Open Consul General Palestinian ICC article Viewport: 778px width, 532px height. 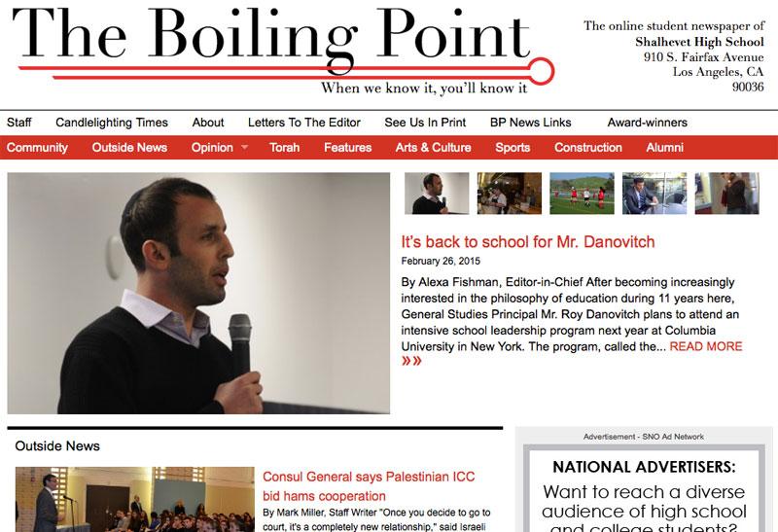coord(369,486)
